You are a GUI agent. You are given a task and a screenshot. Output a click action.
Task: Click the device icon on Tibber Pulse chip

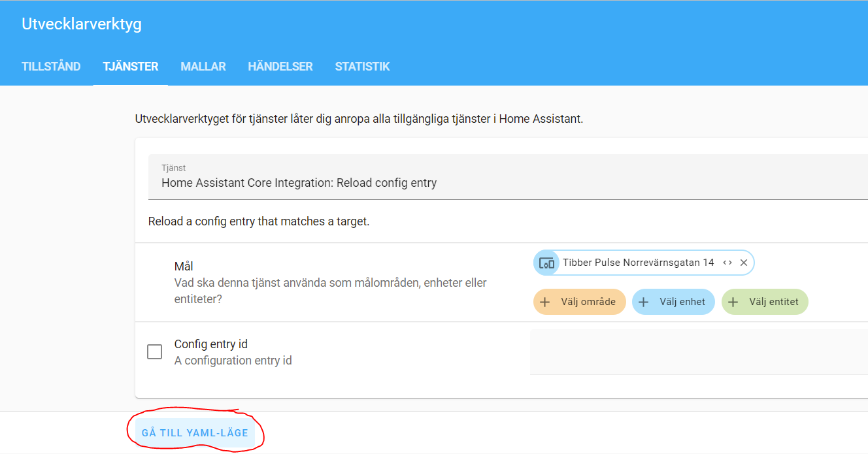click(x=546, y=262)
